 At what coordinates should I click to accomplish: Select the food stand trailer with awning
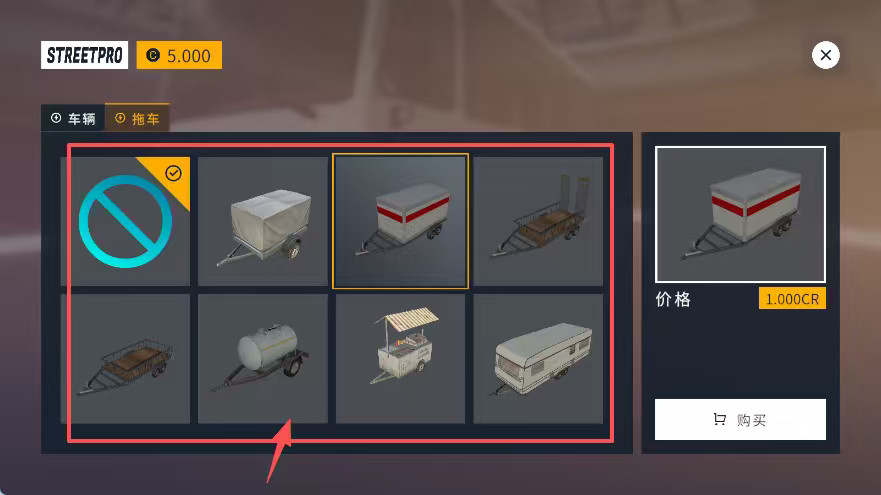pyautogui.click(x=400, y=358)
